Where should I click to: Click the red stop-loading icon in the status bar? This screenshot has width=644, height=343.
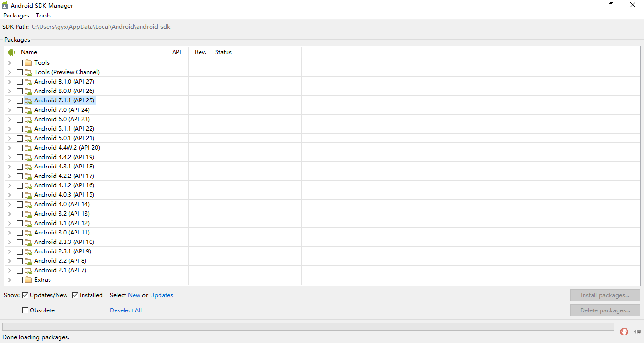pos(624,332)
